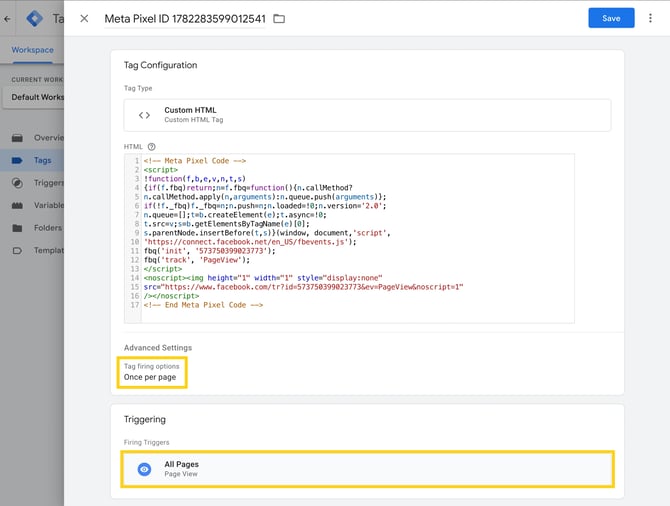Open the HTML help question mark icon
The width and height of the screenshot is (670, 506).
[151, 147]
